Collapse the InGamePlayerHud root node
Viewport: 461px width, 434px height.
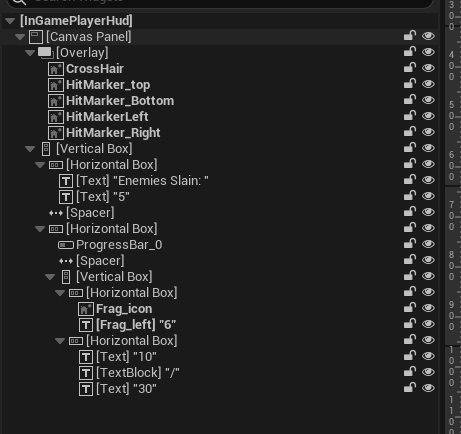coord(10,21)
